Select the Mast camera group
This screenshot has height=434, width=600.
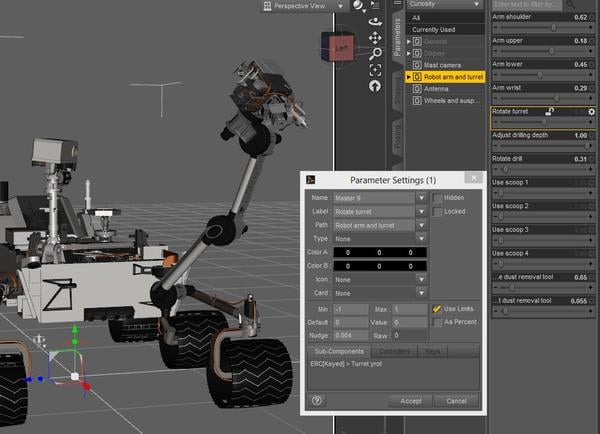(x=445, y=65)
